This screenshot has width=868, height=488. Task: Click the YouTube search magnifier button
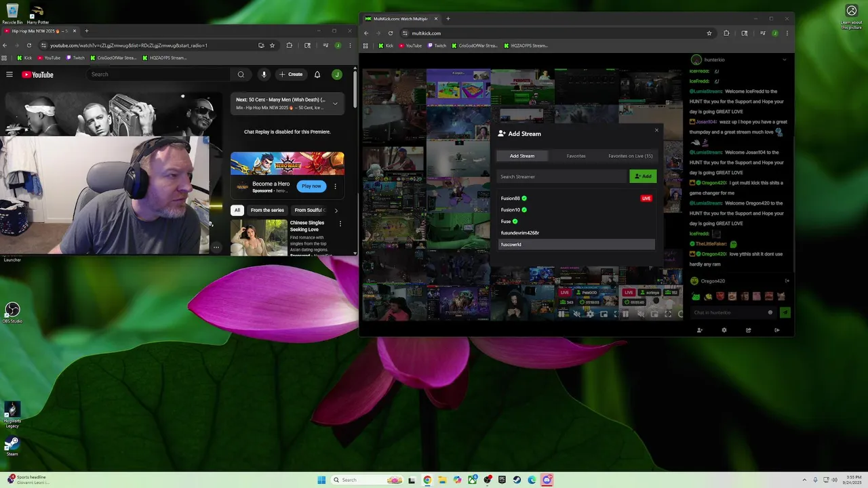tap(241, 75)
